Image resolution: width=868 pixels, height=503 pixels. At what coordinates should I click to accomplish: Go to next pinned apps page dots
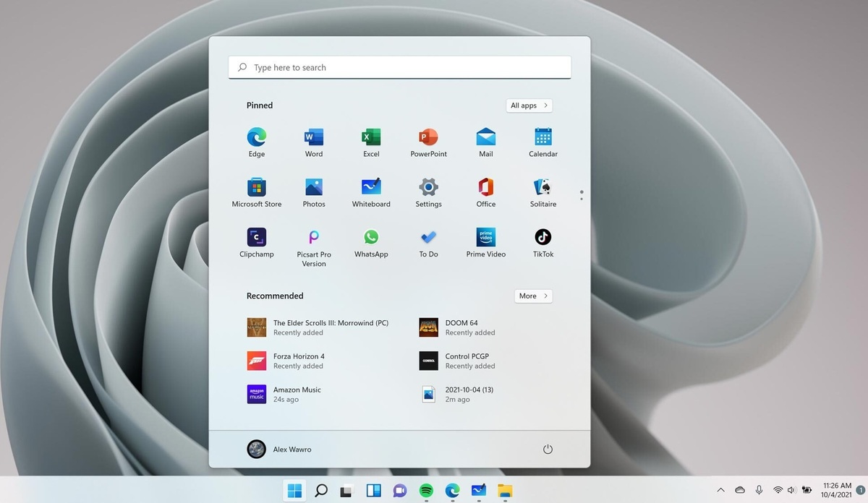tap(582, 195)
